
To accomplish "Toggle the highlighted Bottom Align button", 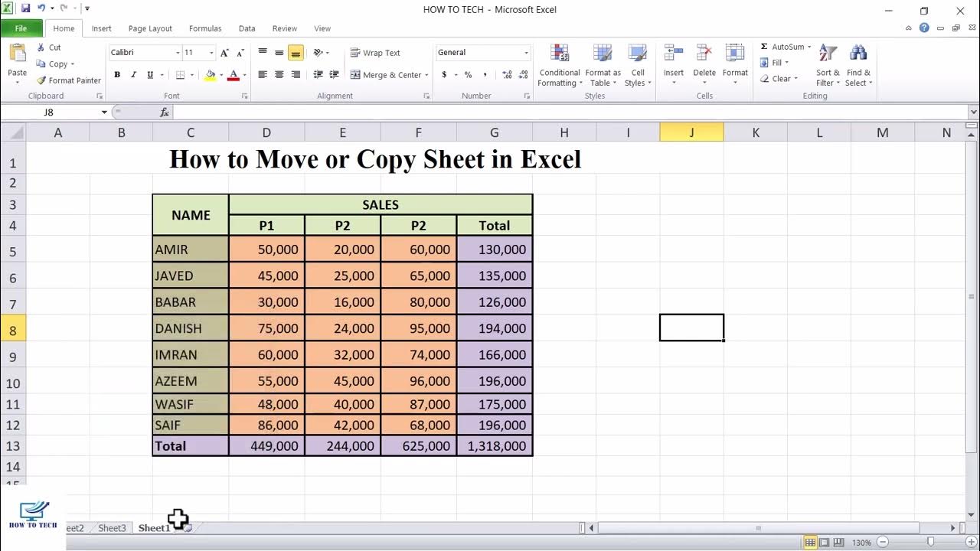I will (296, 53).
